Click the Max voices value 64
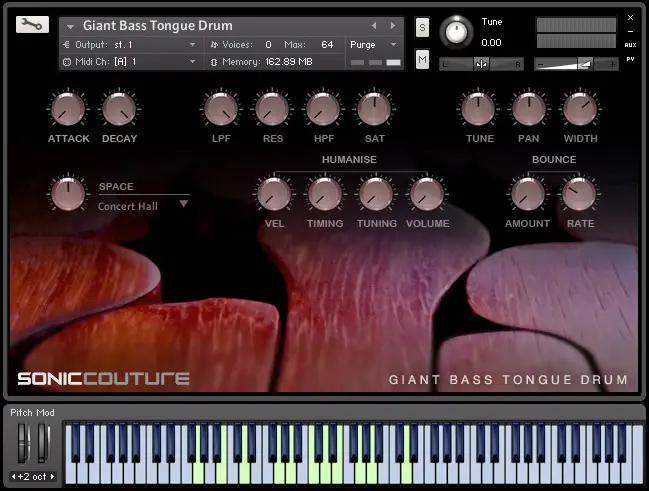The width and height of the screenshot is (649, 491). pos(327,44)
